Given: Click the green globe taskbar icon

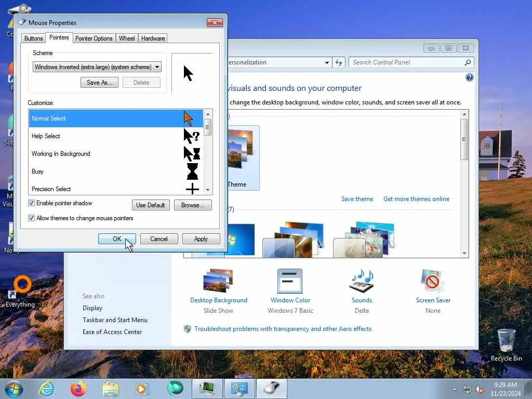Looking at the screenshot, I should pyautogui.click(x=175, y=389).
